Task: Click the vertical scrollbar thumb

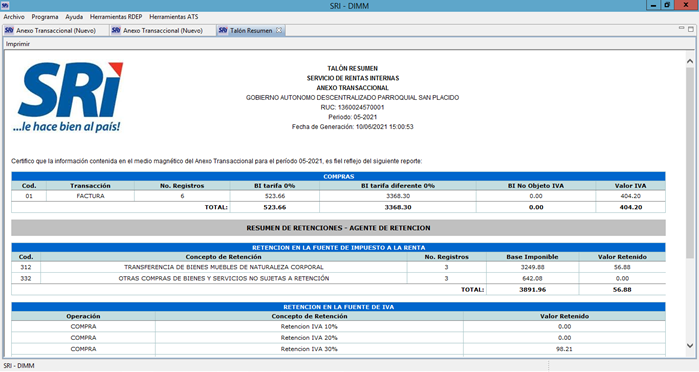Action: pyautogui.click(x=690, y=163)
